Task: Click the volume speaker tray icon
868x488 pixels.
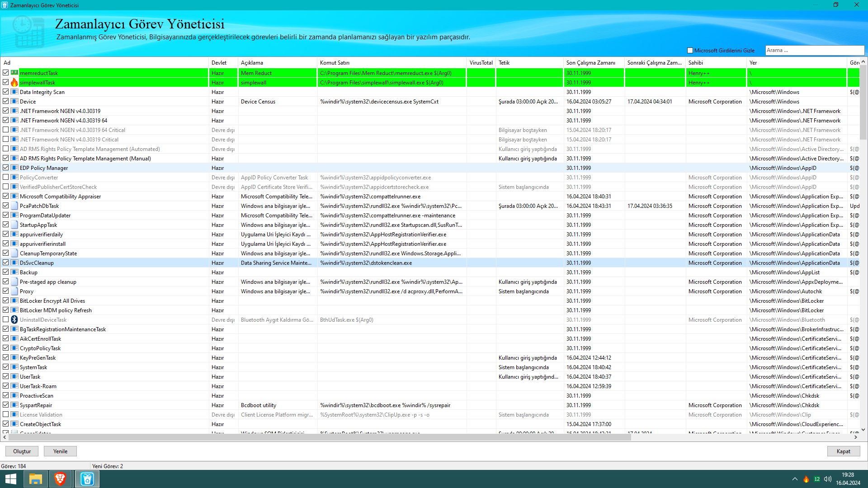Action: 828,479
